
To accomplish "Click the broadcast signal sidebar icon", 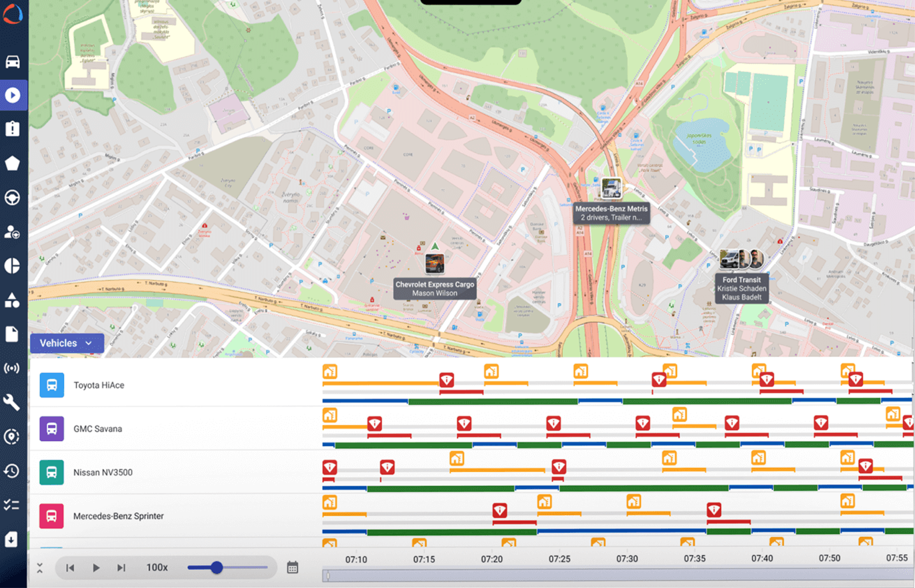I will pos(12,369).
